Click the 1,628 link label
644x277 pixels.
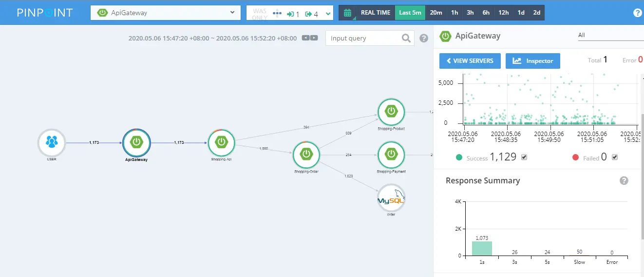coord(349,176)
